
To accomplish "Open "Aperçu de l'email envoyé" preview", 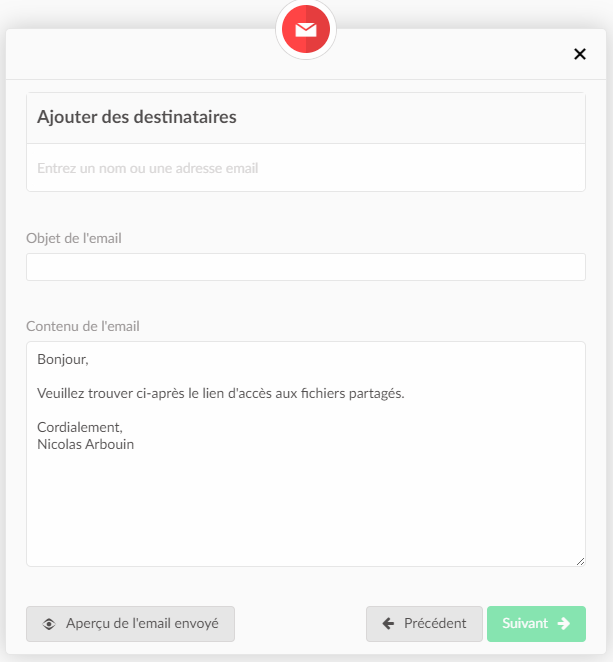I will click(x=130, y=624).
